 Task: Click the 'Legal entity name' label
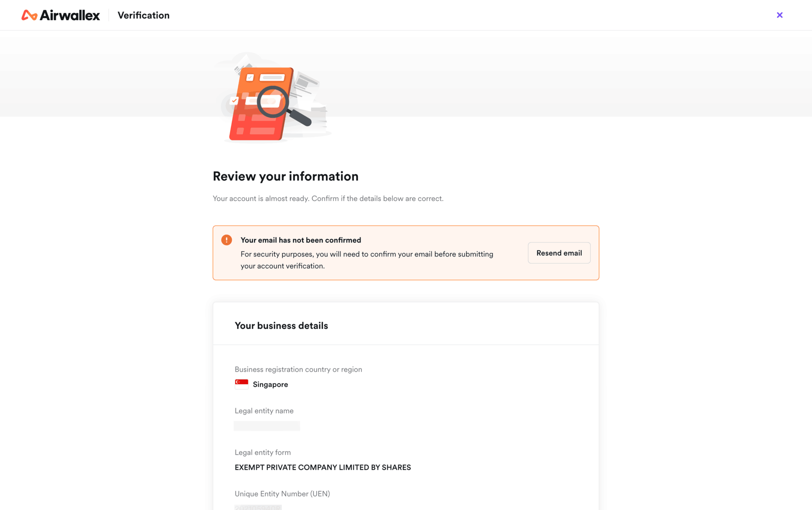point(264,411)
